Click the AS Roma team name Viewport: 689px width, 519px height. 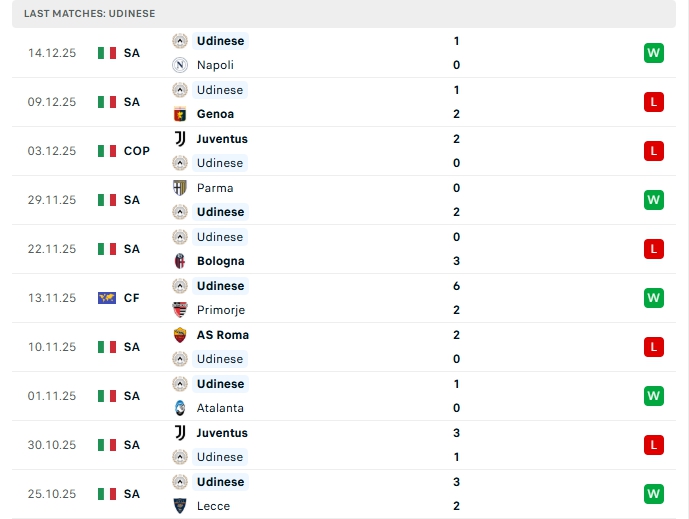(x=223, y=335)
